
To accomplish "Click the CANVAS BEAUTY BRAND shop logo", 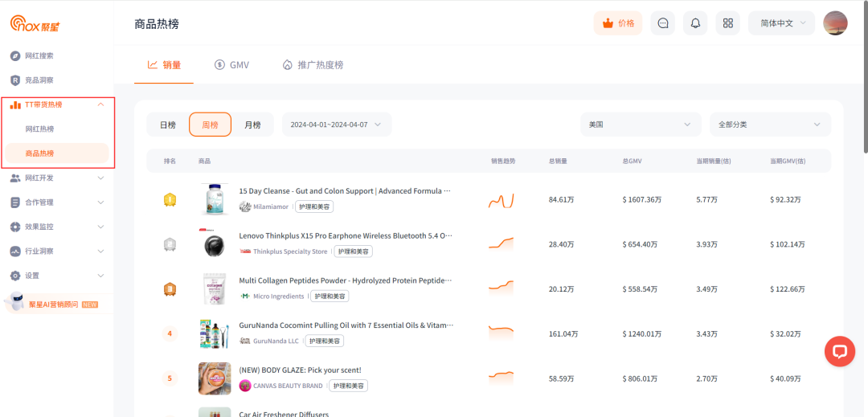I will [244, 386].
